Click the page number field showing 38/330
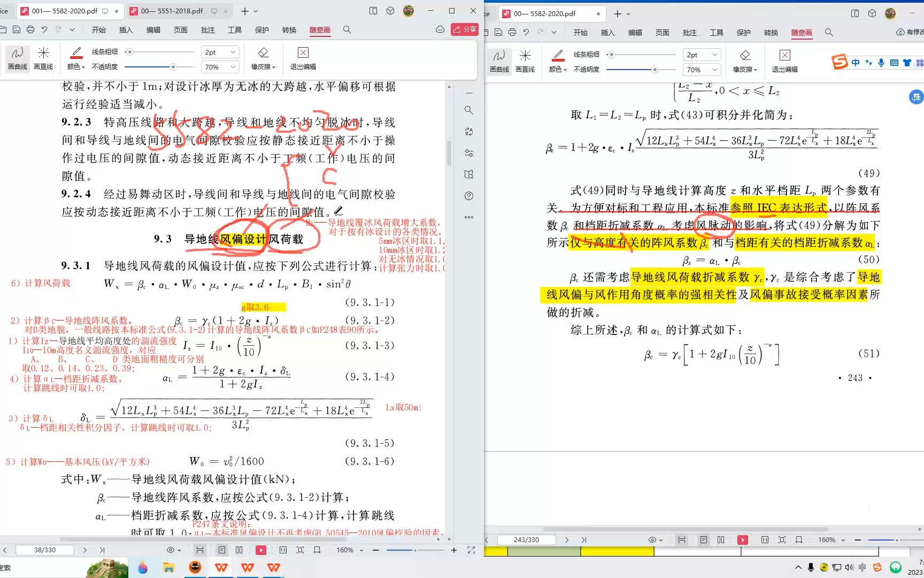This screenshot has height=578, width=924. [x=45, y=550]
